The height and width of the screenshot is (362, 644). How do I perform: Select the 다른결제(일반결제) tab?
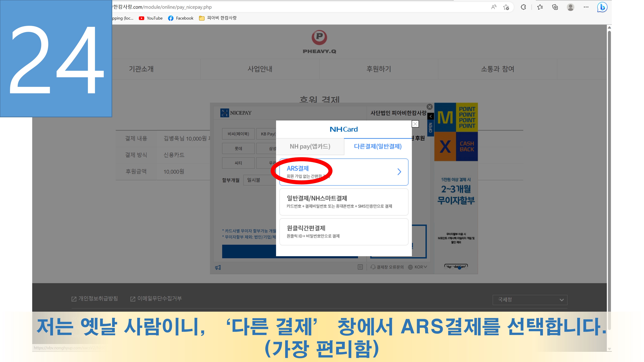tap(378, 146)
